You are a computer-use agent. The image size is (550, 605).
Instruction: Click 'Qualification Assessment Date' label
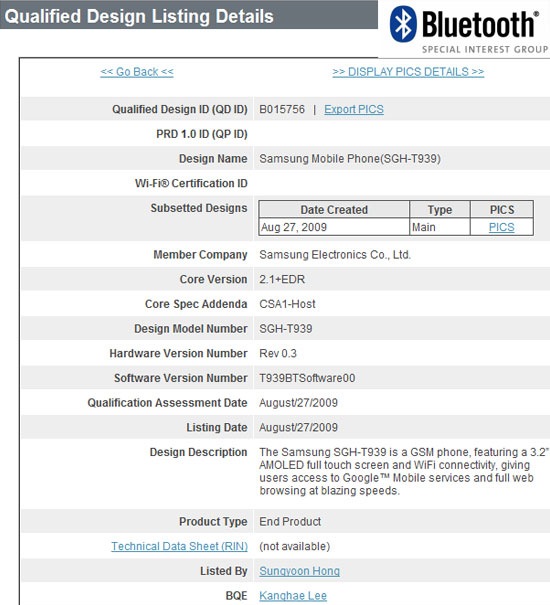click(x=168, y=402)
